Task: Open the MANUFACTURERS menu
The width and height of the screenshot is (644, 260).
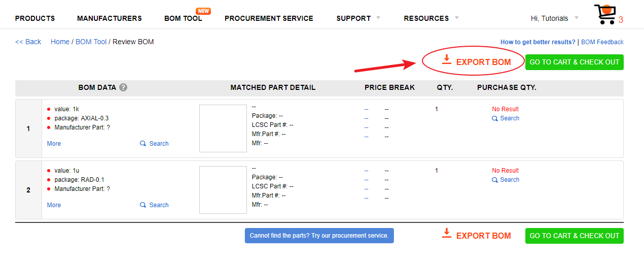Action: 110,18
